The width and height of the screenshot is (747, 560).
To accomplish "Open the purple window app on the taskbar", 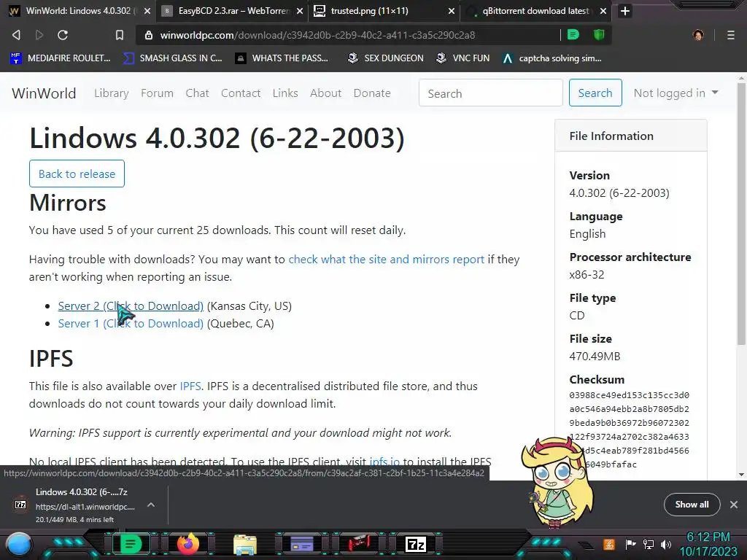I will (302, 544).
